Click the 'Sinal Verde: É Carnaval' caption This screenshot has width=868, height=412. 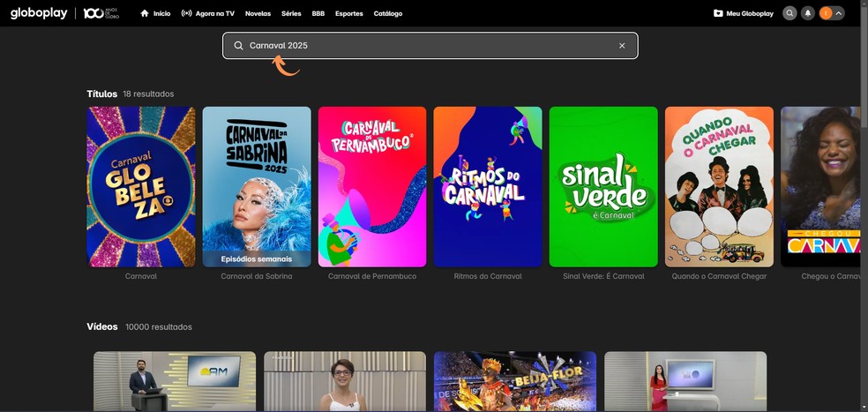click(x=603, y=276)
